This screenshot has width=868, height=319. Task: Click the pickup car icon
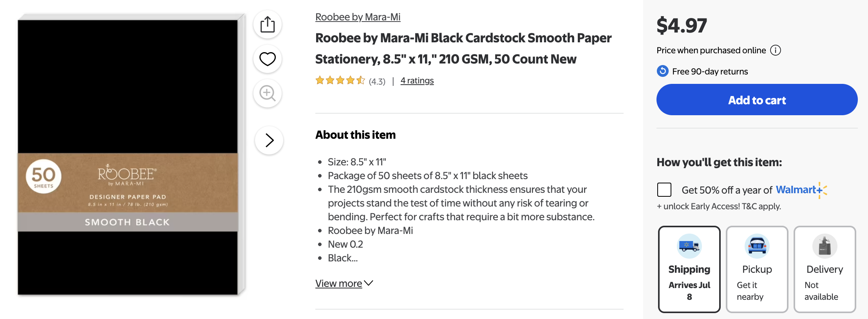757,246
